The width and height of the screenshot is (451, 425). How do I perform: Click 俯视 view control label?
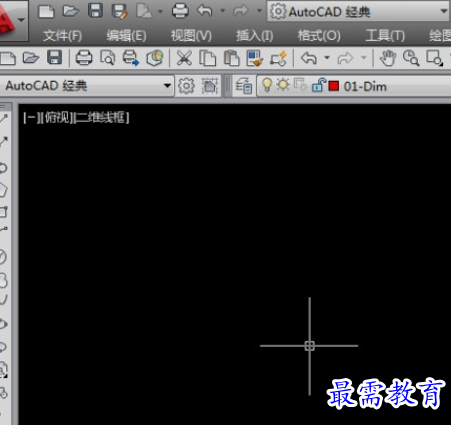(57, 118)
